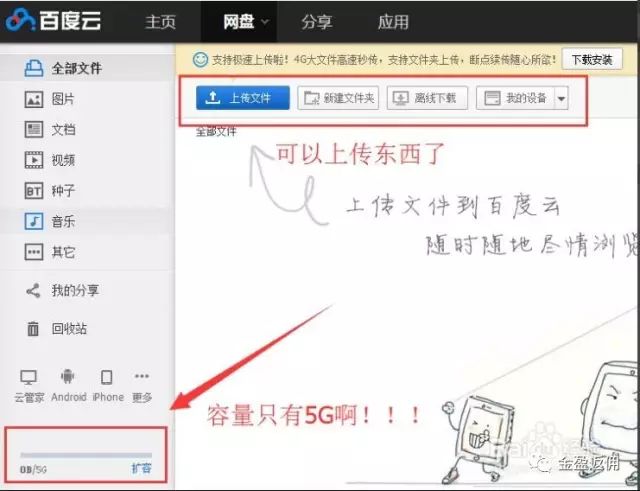The width and height of the screenshot is (640, 491).
Task: Click the 图片 label in sidebar
Action: 63,99
